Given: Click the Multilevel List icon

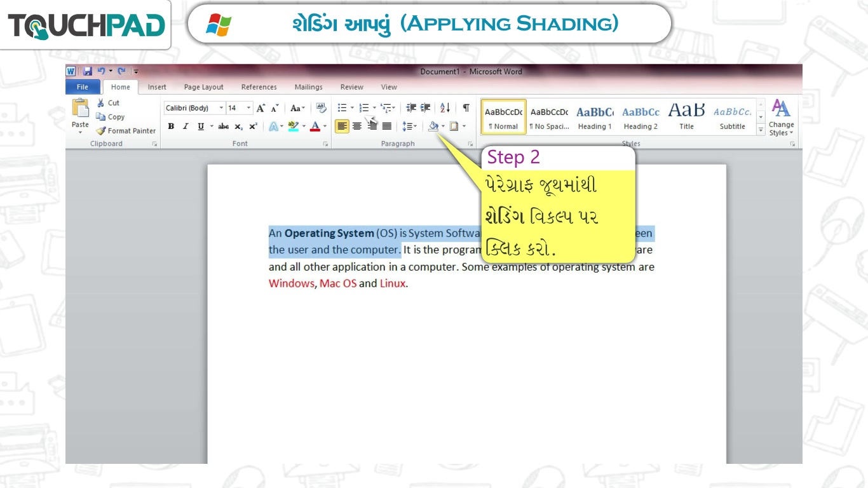Looking at the screenshot, I should click(x=385, y=108).
